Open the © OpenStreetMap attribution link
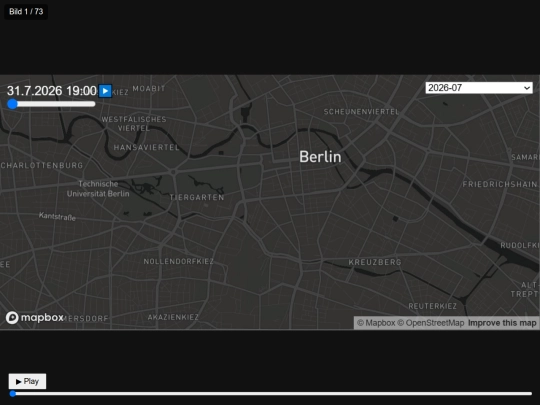The height and width of the screenshot is (405, 540). point(430,323)
